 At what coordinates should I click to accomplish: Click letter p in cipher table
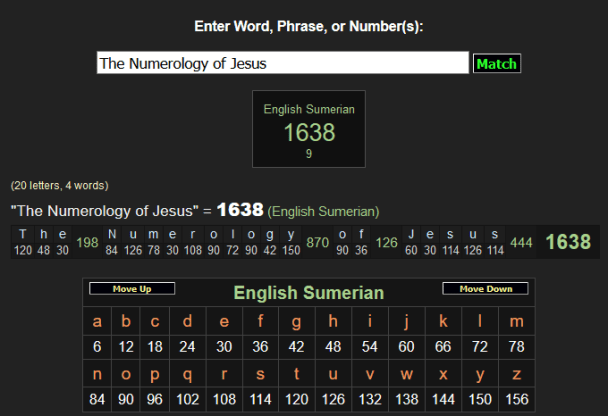tap(155, 374)
